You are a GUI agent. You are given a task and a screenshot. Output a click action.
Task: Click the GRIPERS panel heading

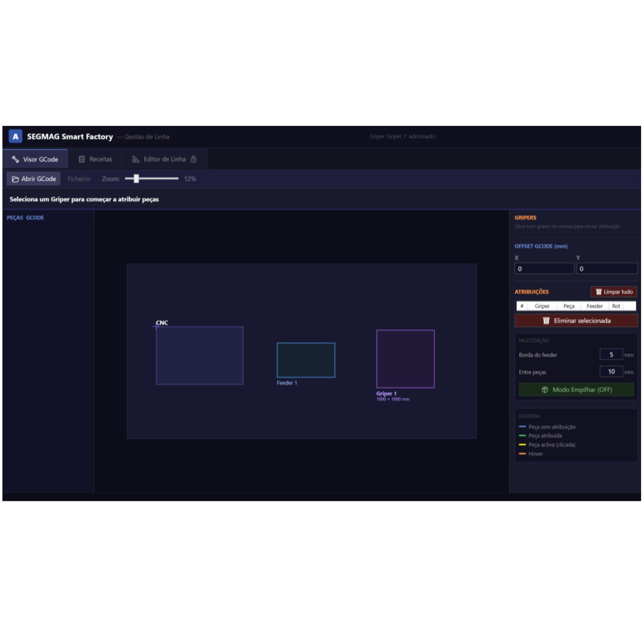[x=525, y=218]
